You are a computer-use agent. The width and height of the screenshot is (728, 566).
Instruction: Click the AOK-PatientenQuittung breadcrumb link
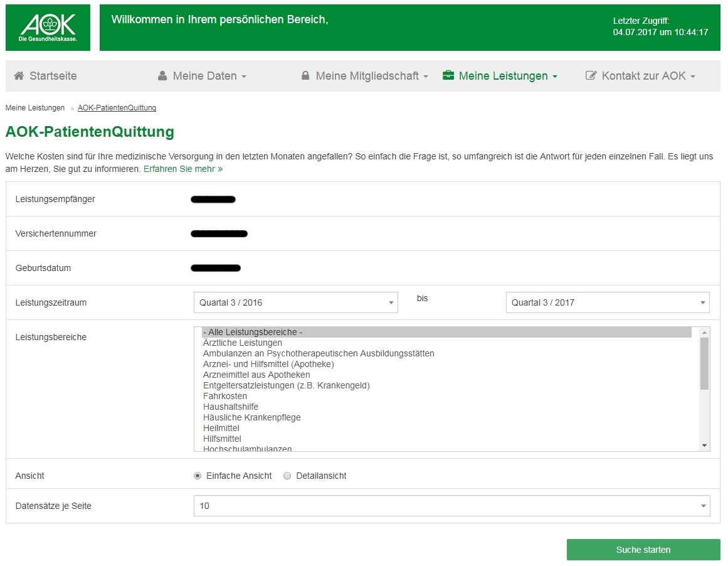(x=117, y=108)
